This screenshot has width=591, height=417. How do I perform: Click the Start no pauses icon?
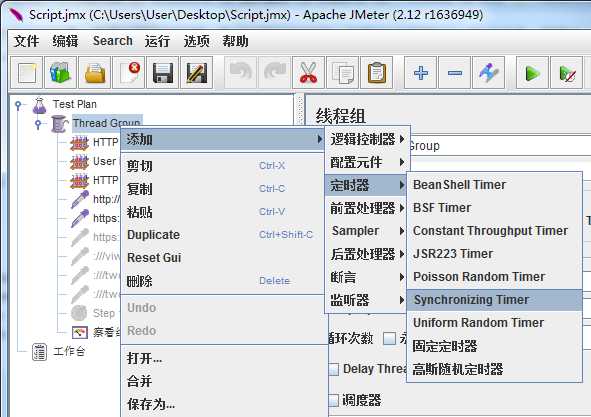click(567, 73)
